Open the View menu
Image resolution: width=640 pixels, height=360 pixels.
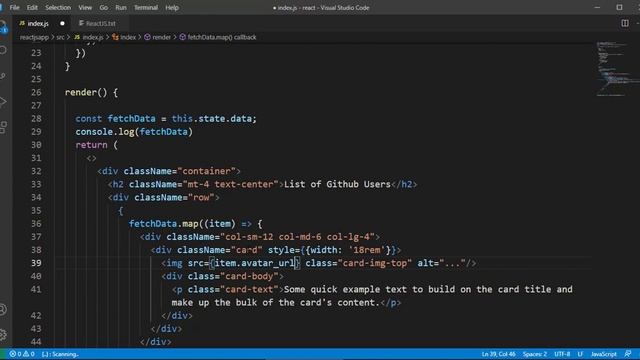tap(85, 7)
